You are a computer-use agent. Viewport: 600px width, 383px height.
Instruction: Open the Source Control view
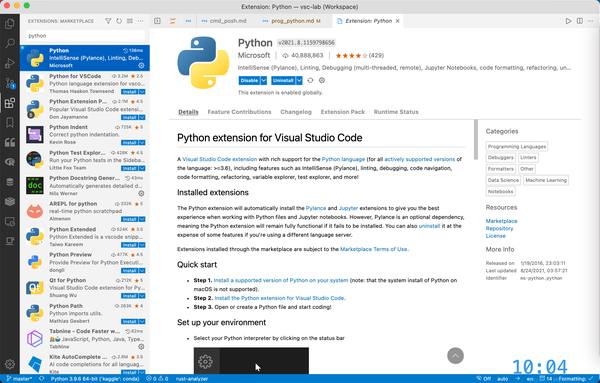tap(10, 83)
